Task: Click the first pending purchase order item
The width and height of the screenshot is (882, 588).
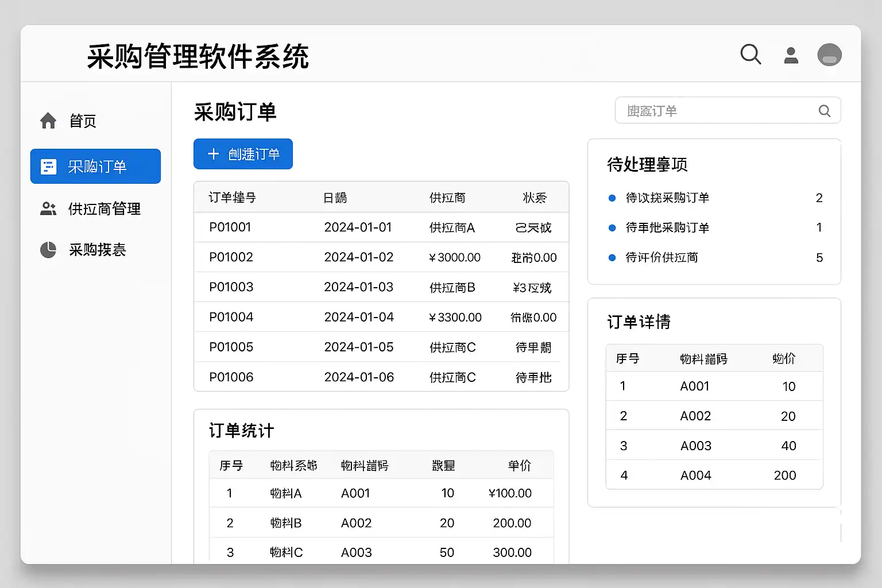Action: coord(667,198)
